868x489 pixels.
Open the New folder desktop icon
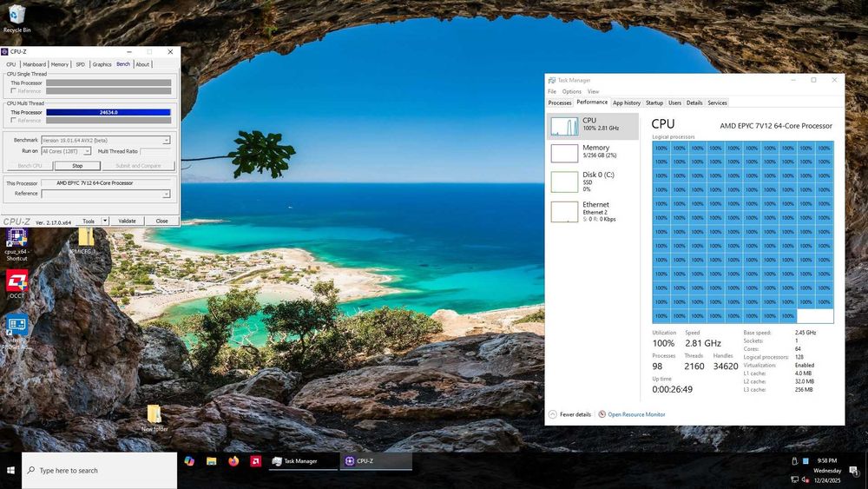154,418
